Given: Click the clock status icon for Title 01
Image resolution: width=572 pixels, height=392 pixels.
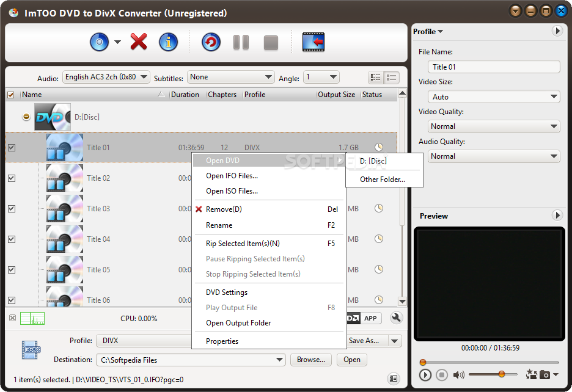Looking at the screenshot, I should coord(379,147).
